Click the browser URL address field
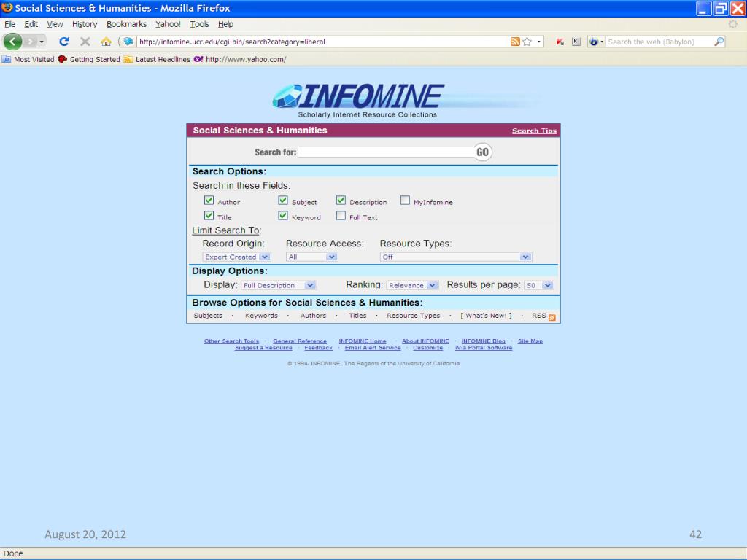This screenshot has width=747, height=560. point(323,42)
